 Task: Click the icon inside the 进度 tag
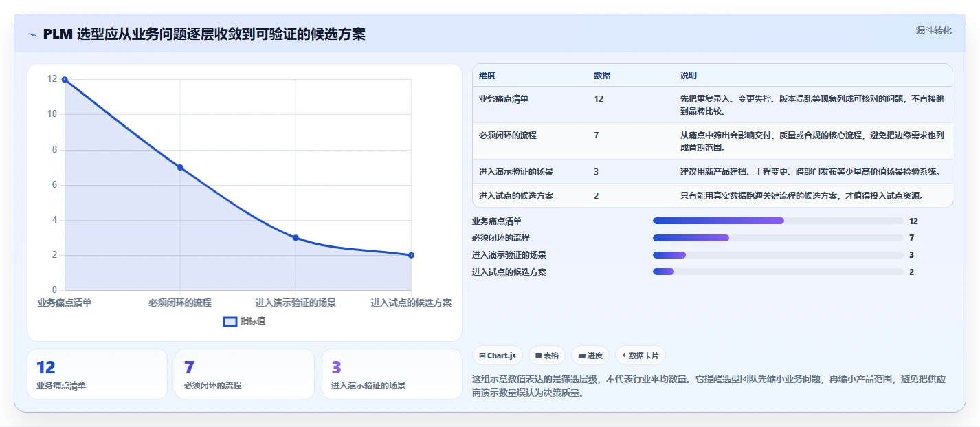pyautogui.click(x=582, y=356)
